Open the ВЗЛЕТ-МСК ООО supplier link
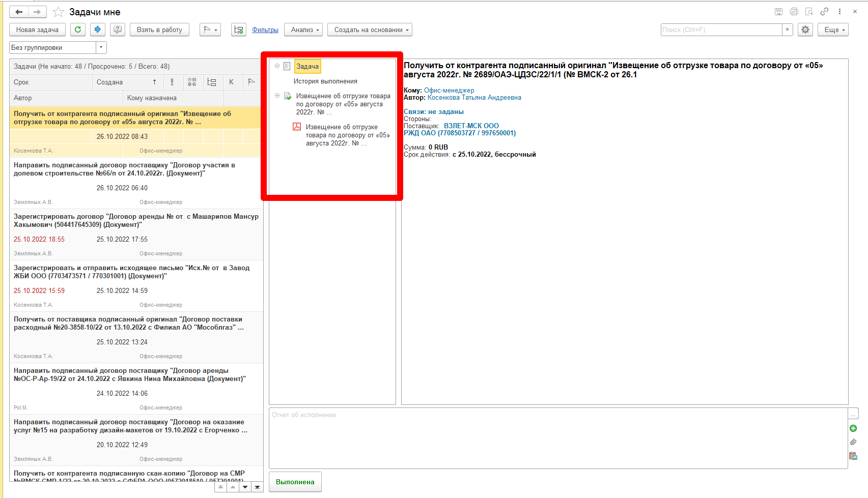The height and width of the screenshot is (498, 868). click(471, 126)
